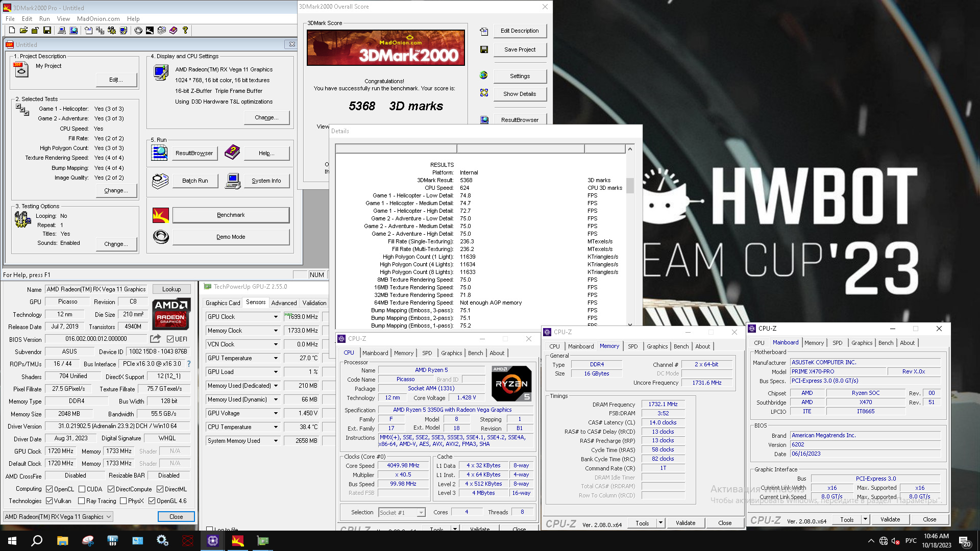Click the Bus Interface question mark icon
Viewport: 980px width, 551px height.
tap(189, 364)
